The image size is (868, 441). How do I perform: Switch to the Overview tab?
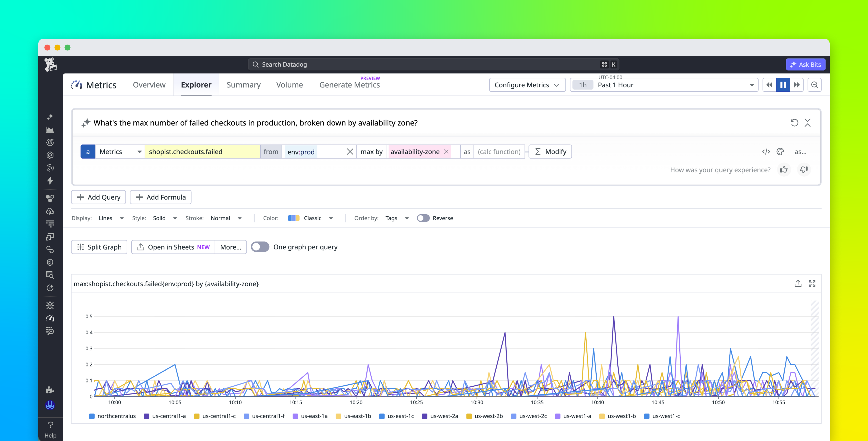coord(149,85)
